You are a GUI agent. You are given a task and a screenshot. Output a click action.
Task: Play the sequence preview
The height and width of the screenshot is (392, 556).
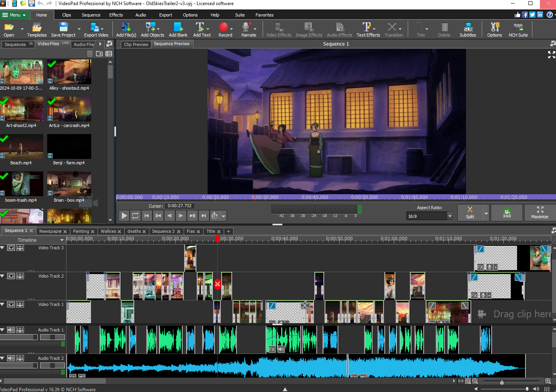coord(124,215)
